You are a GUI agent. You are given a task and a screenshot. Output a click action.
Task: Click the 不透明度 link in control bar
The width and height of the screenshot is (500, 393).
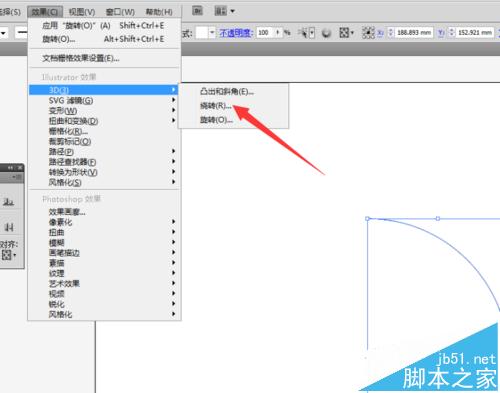point(236,33)
